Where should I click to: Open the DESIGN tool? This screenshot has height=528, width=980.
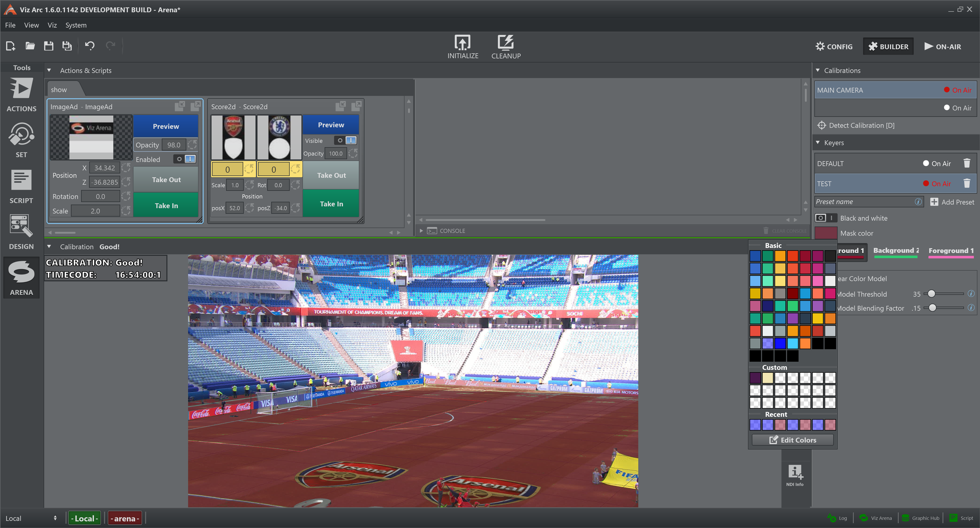[21, 232]
